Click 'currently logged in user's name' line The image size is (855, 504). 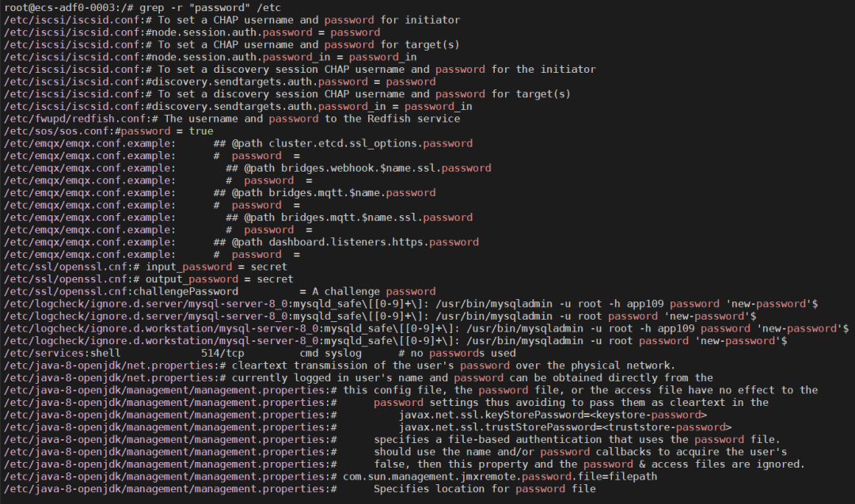coord(359,377)
